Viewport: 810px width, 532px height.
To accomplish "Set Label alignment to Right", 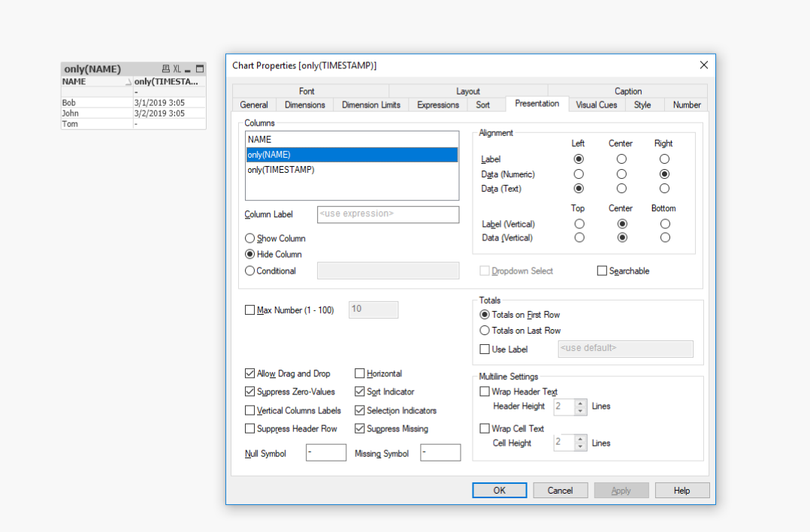I will pyautogui.click(x=664, y=159).
